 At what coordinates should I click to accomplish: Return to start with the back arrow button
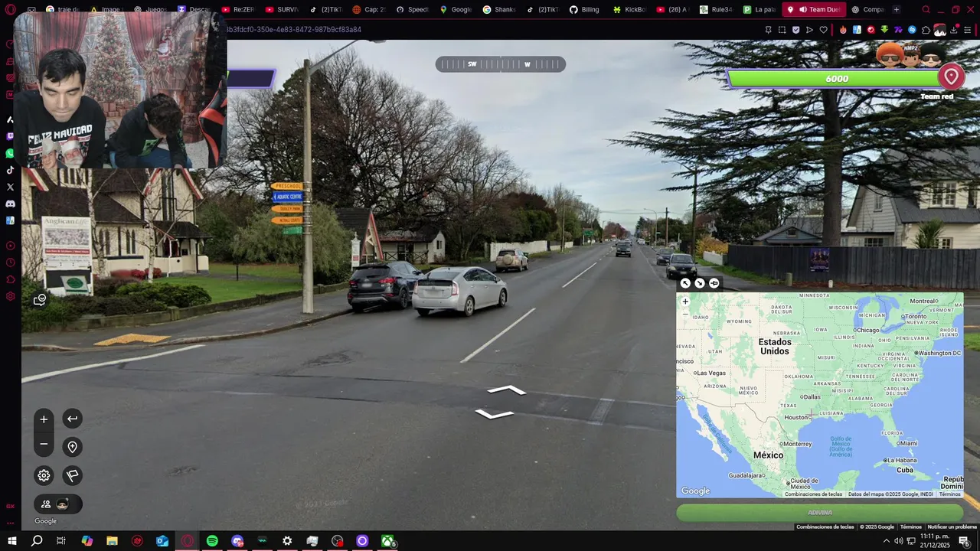pos(72,419)
